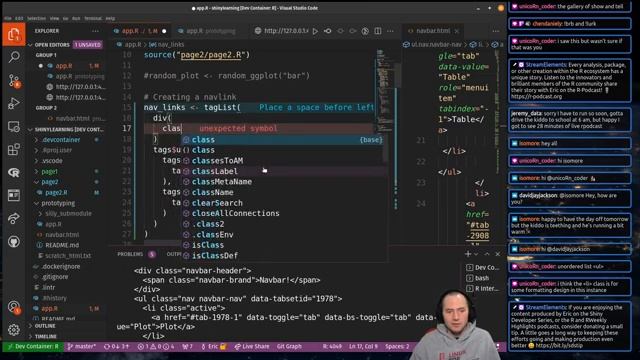This screenshot has width=640, height=360.
Task: Click Live Share in status bar
Action: [x=251, y=347]
